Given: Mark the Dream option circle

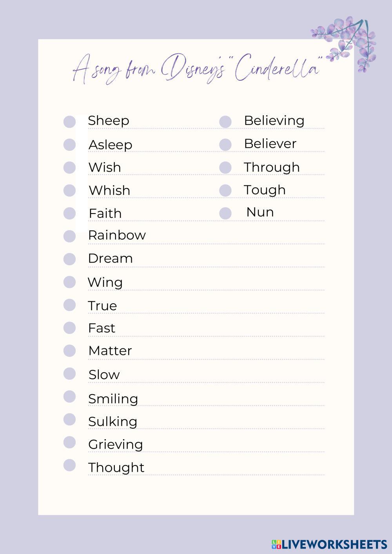Looking at the screenshot, I should (x=69, y=259).
